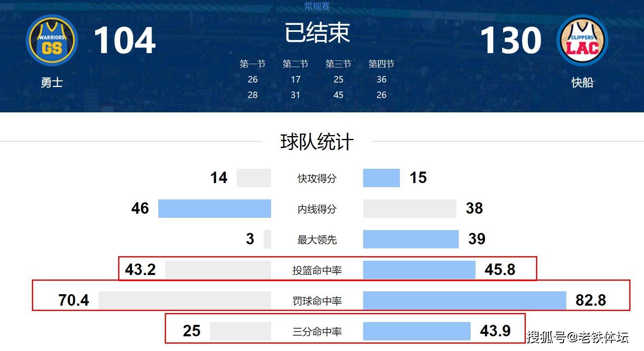Click the Clippers score 130

point(511,40)
